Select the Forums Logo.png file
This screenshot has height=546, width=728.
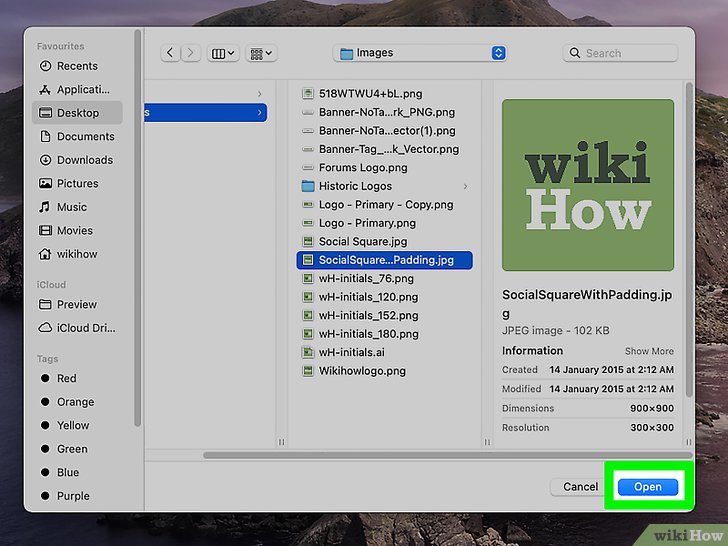[363, 168]
